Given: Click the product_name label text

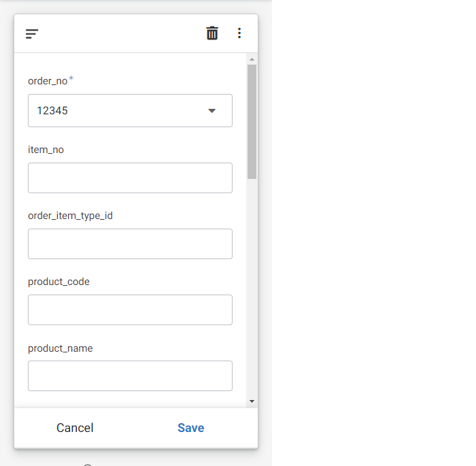Looking at the screenshot, I should point(60,348).
